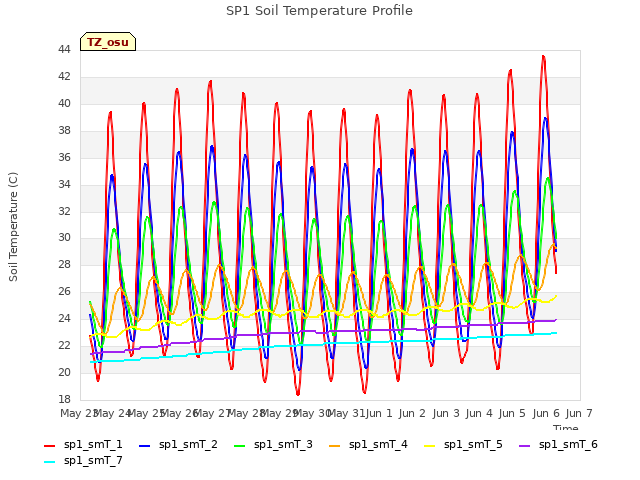Toggle the sp1_smT_2 legend label

[188, 444]
